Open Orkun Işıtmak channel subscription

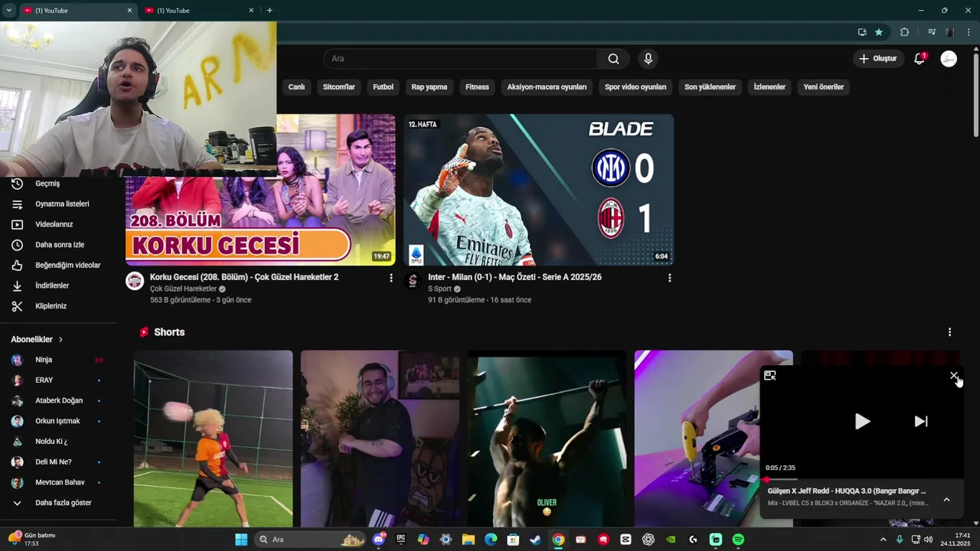57,421
